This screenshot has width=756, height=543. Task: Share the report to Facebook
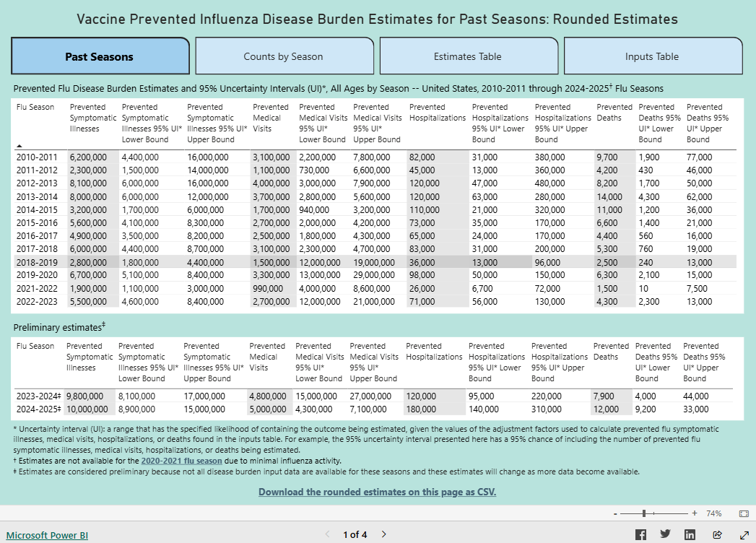coord(640,534)
